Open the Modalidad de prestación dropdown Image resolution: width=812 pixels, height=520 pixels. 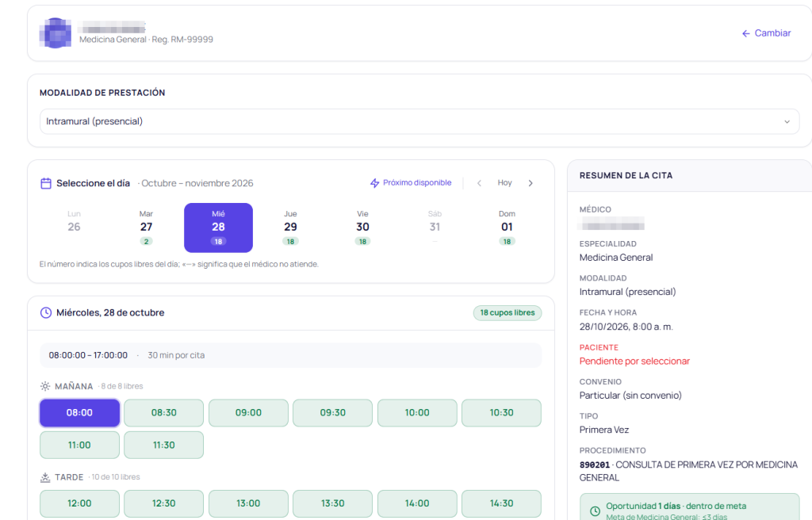419,121
